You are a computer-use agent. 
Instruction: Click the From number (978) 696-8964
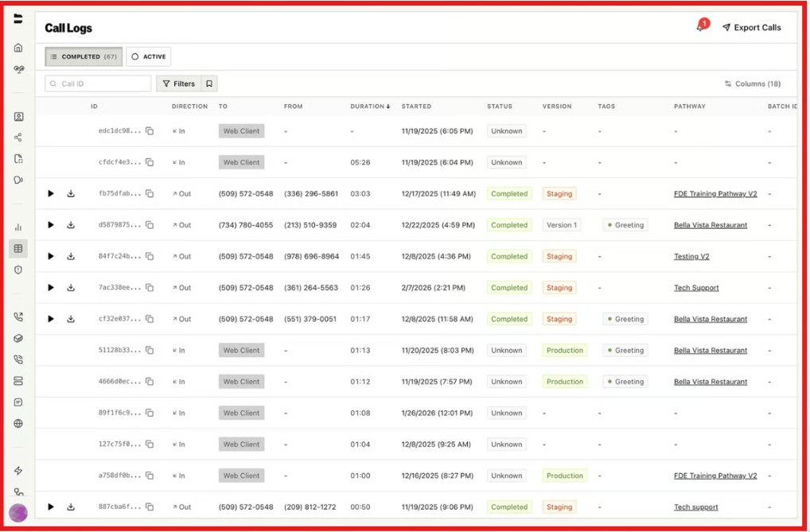(311, 256)
